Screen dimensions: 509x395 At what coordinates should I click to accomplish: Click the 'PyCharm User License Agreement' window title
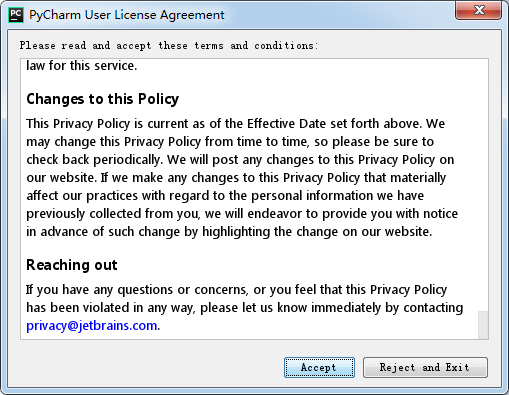click(127, 15)
